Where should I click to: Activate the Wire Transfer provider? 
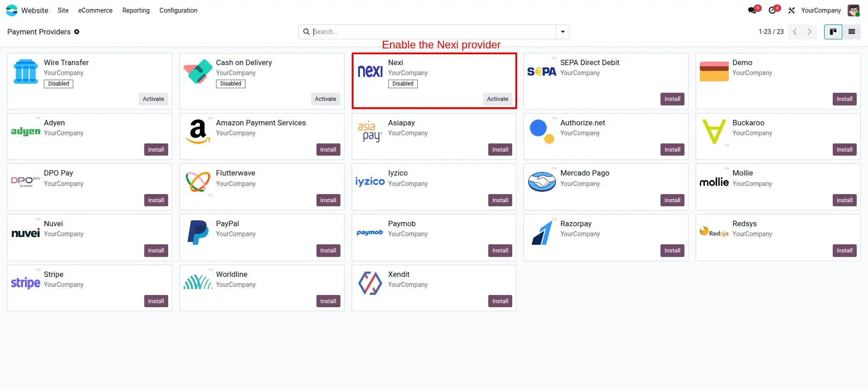[153, 99]
